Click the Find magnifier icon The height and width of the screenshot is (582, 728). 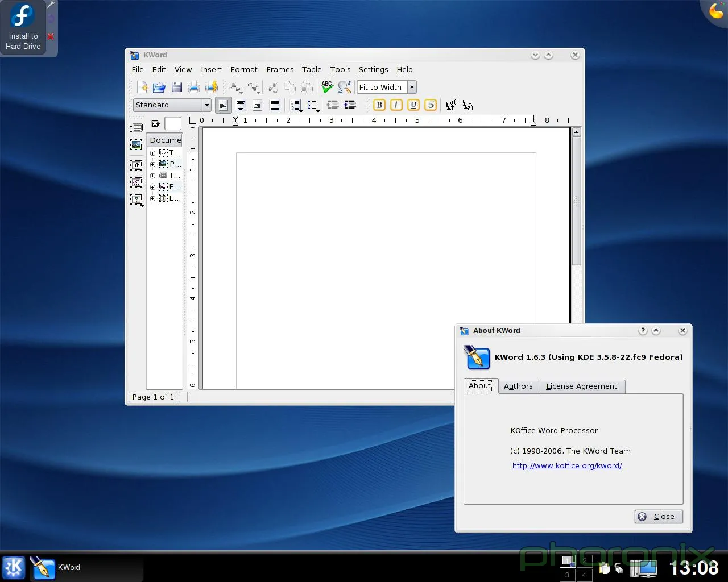point(345,87)
